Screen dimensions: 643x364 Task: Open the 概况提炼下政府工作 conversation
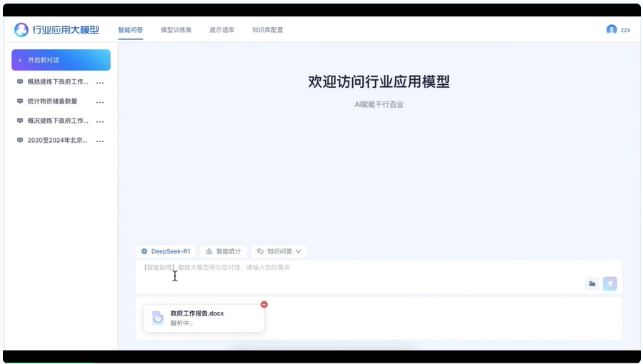pos(57,121)
